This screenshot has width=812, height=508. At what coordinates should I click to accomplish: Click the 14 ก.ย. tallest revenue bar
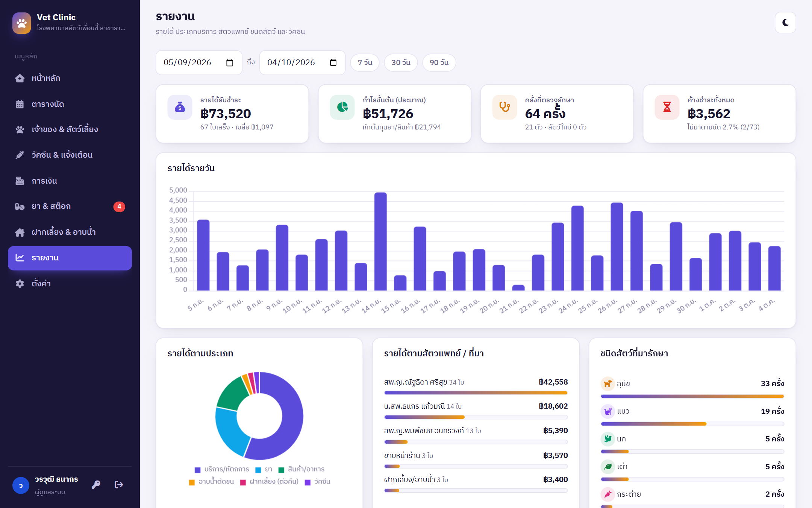(380, 241)
